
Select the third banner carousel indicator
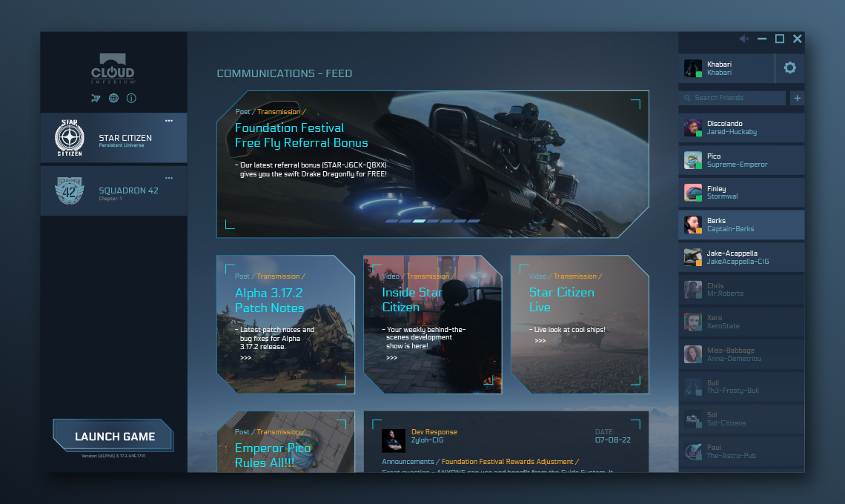[x=419, y=221]
